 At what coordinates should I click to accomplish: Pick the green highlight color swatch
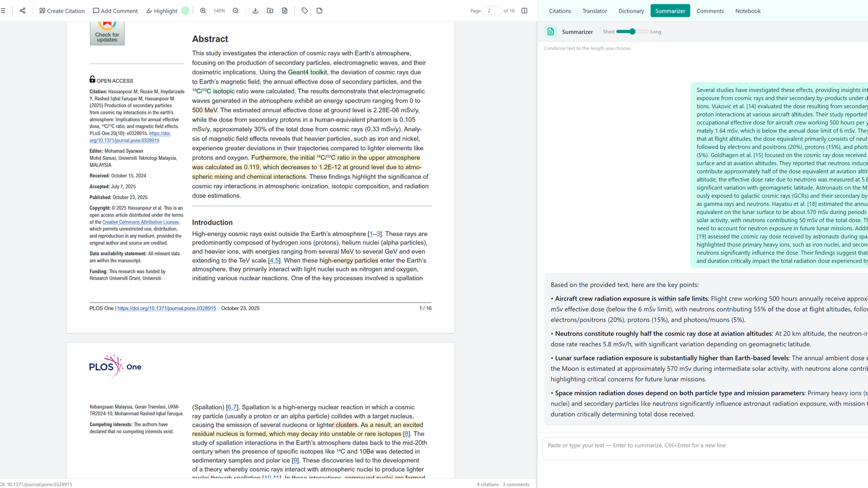point(185,10)
